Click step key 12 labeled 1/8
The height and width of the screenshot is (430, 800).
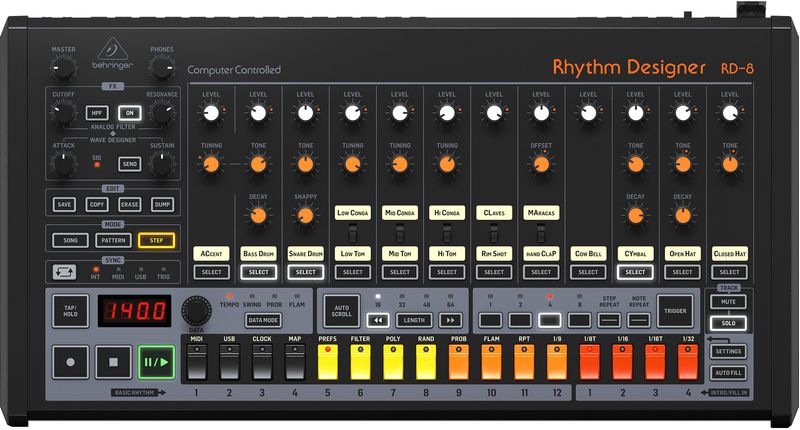point(557,362)
